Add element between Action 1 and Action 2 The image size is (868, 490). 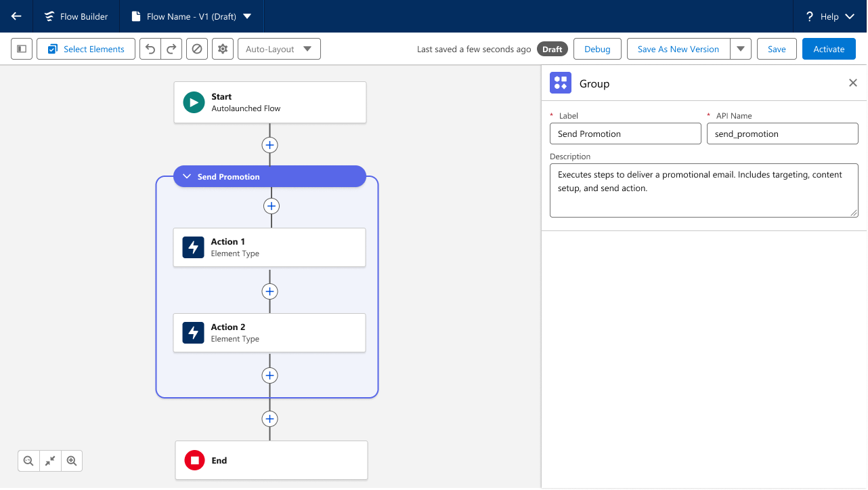click(269, 291)
